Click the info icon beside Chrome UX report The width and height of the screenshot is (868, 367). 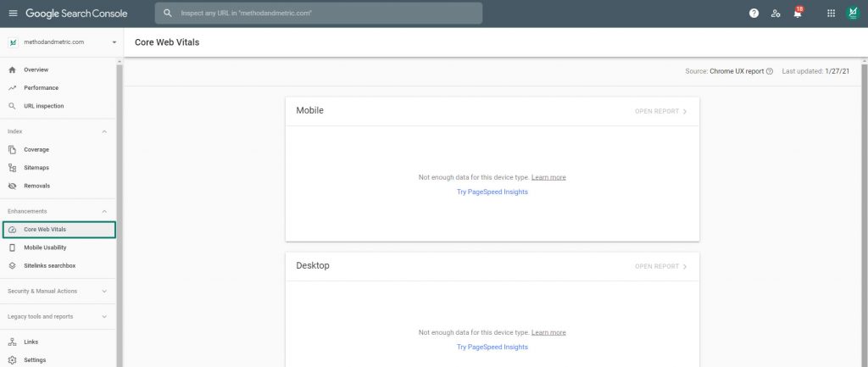(770, 71)
